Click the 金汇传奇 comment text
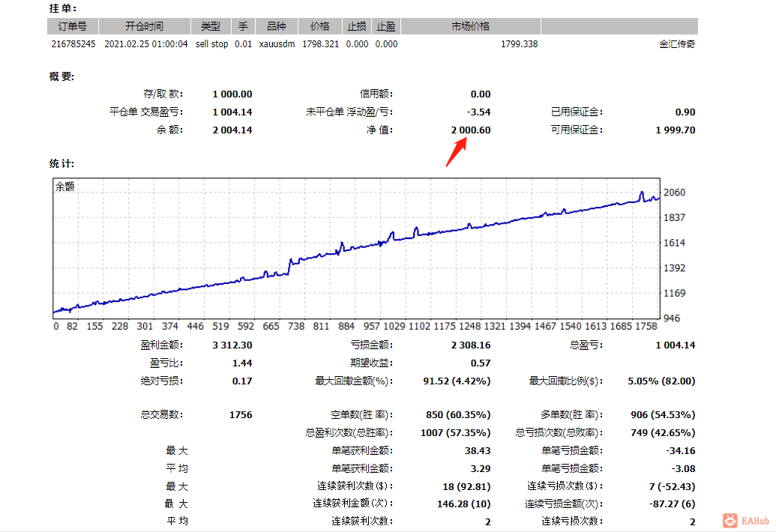The width and height of the screenshot is (776, 532). [677, 44]
